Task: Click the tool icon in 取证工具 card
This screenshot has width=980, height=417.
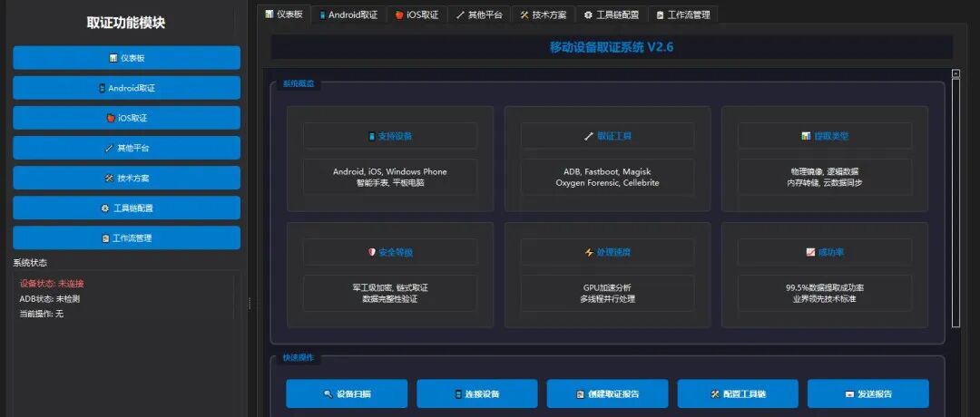Action: click(x=588, y=136)
